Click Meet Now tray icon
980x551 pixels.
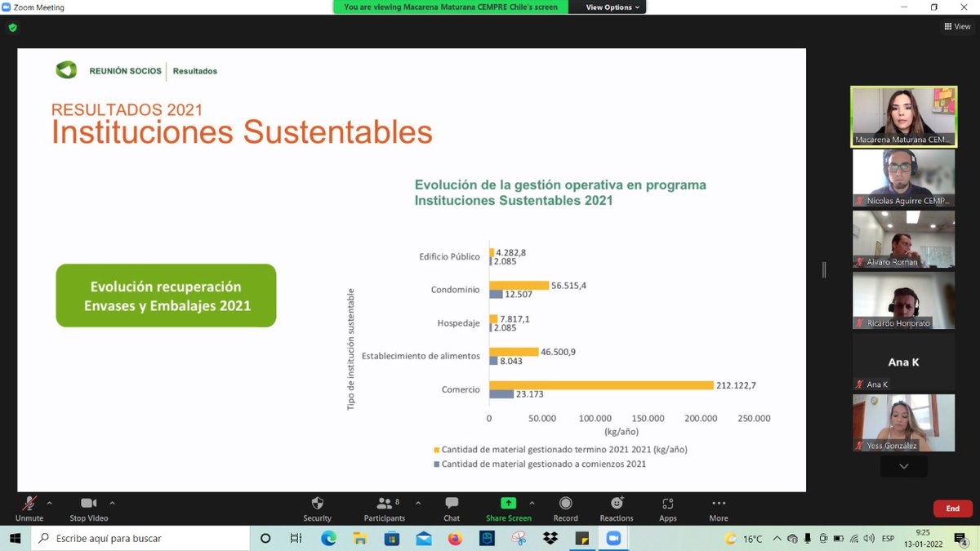click(x=824, y=539)
